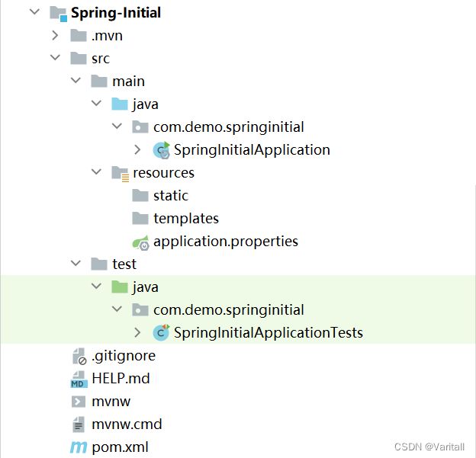Select the static folder
The height and width of the screenshot is (458, 476).
[x=170, y=196]
